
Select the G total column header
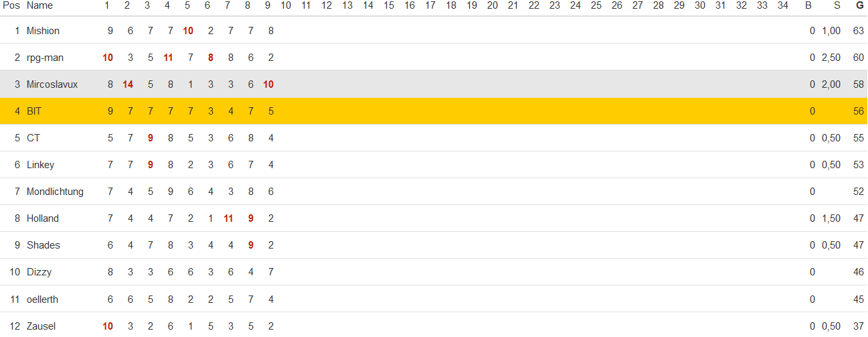pyautogui.click(x=859, y=6)
